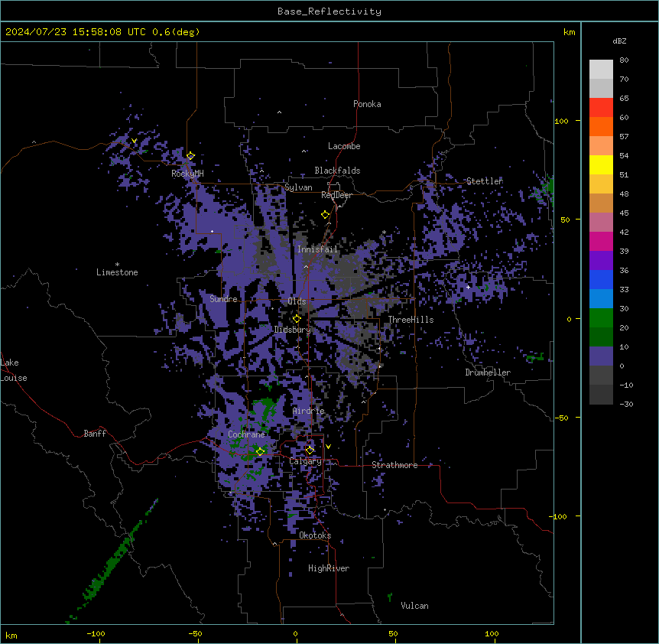
Task: Select the RedDeer city label
Action: coord(336,195)
